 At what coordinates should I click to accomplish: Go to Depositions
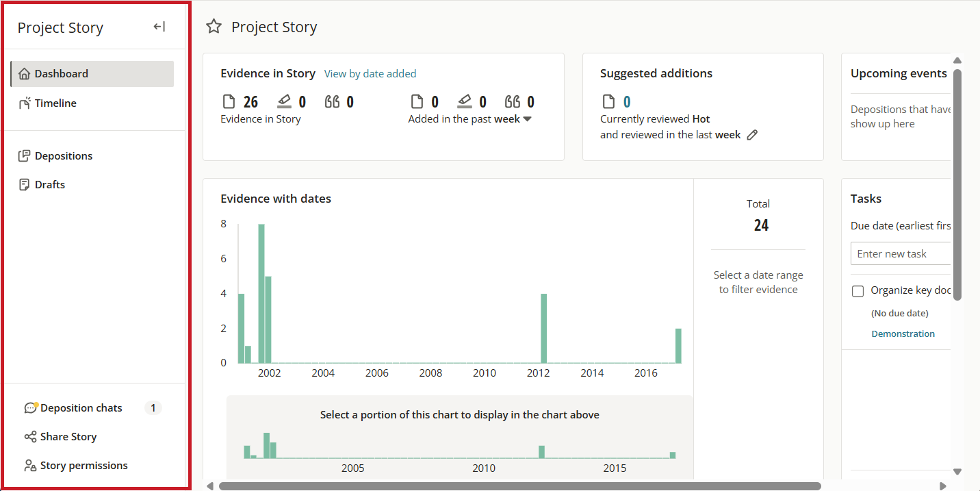[64, 156]
